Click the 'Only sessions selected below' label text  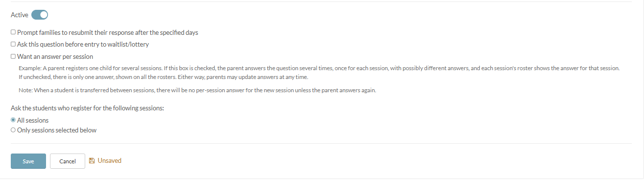pyautogui.click(x=57, y=130)
